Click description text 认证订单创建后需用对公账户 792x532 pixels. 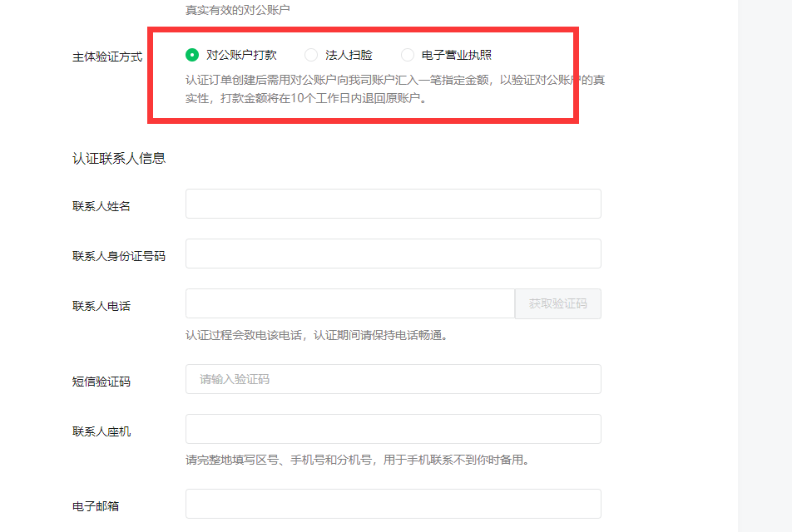click(x=395, y=89)
